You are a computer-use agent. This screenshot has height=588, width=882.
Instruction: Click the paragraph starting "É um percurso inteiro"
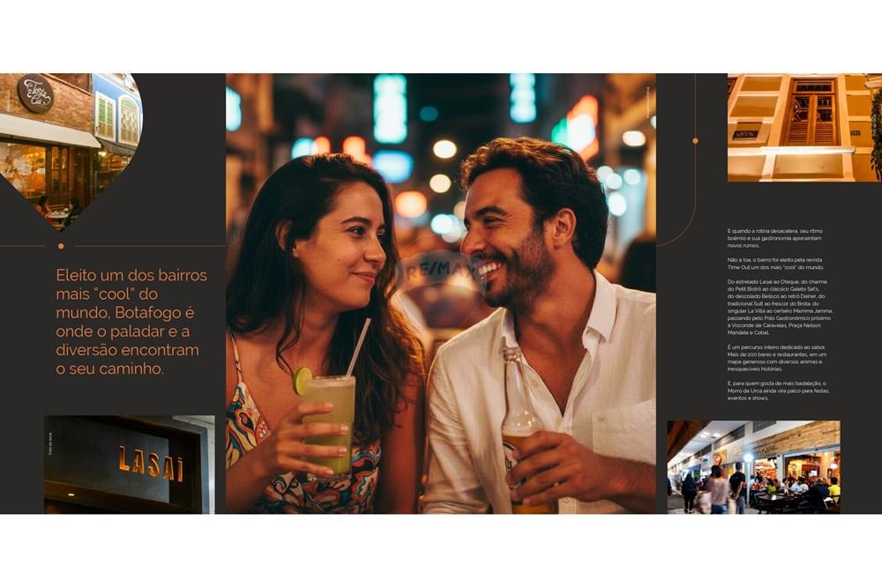[x=777, y=360]
